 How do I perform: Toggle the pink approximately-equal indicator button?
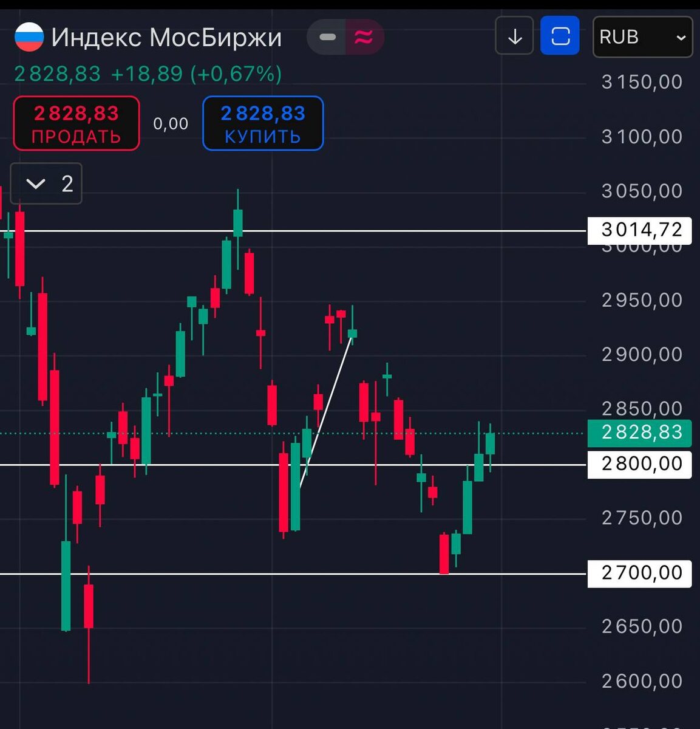point(364,37)
